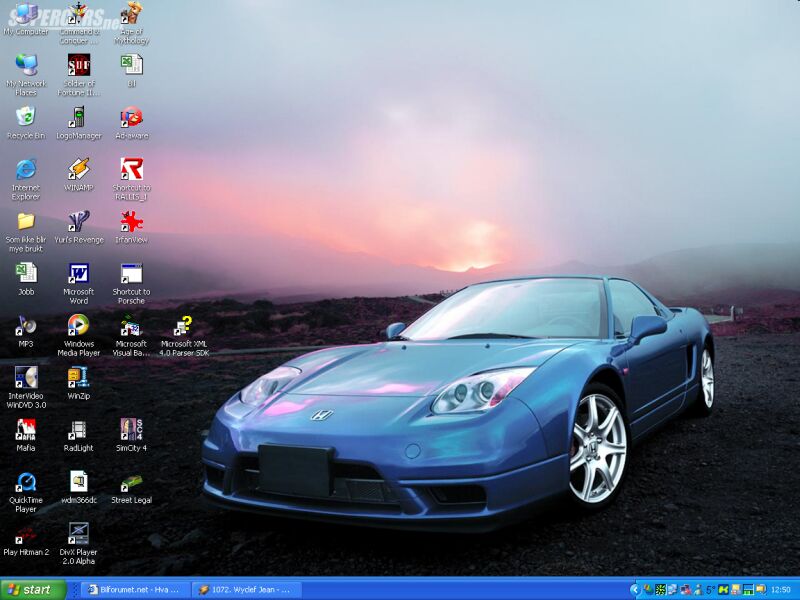Select the WINAMP shortcut icon
Viewport: 800px width, 600px height.
click(78, 169)
